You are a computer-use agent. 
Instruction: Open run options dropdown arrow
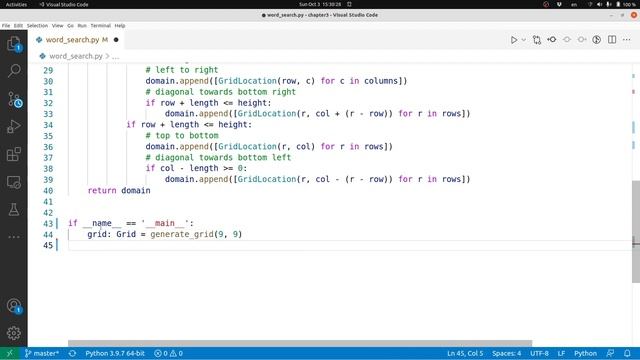click(x=524, y=40)
